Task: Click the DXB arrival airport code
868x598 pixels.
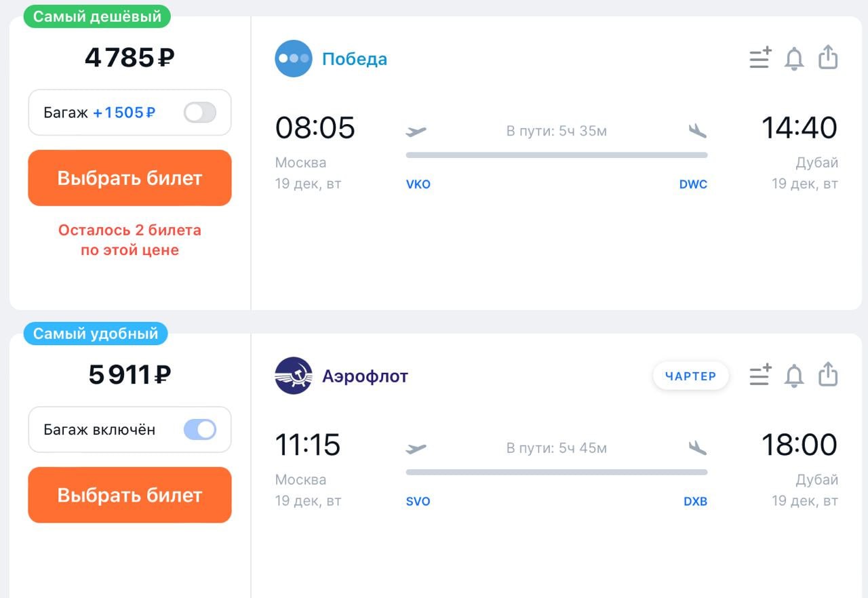Action: (695, 502)
